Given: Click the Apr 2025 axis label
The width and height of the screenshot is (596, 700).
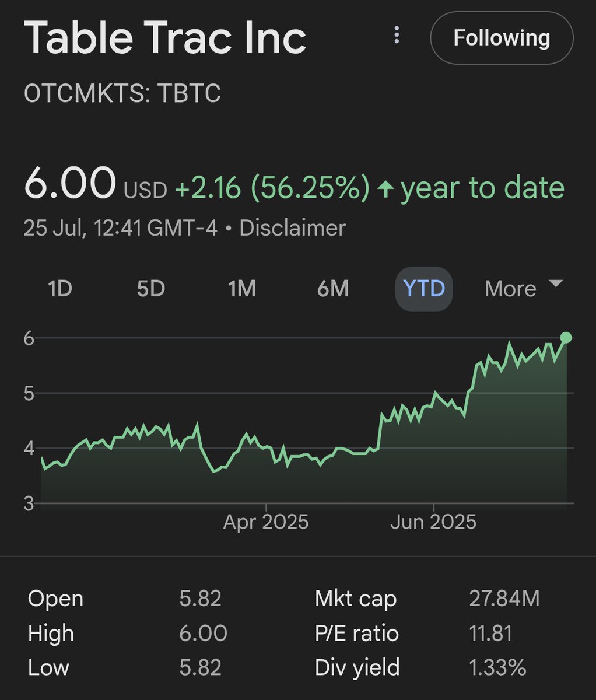Looking at the screenshot, I should click(x=266, y=521).
